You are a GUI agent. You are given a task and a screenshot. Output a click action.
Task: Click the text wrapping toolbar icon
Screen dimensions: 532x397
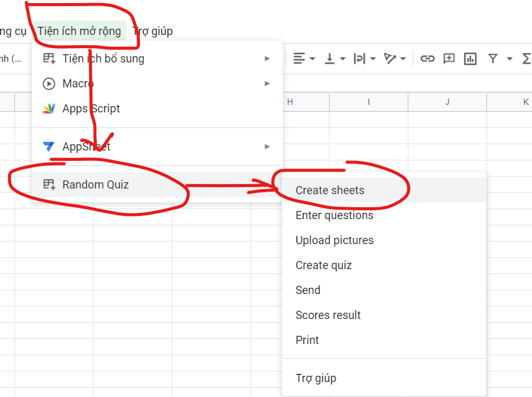pyautogui.click(x=359, y=59)
